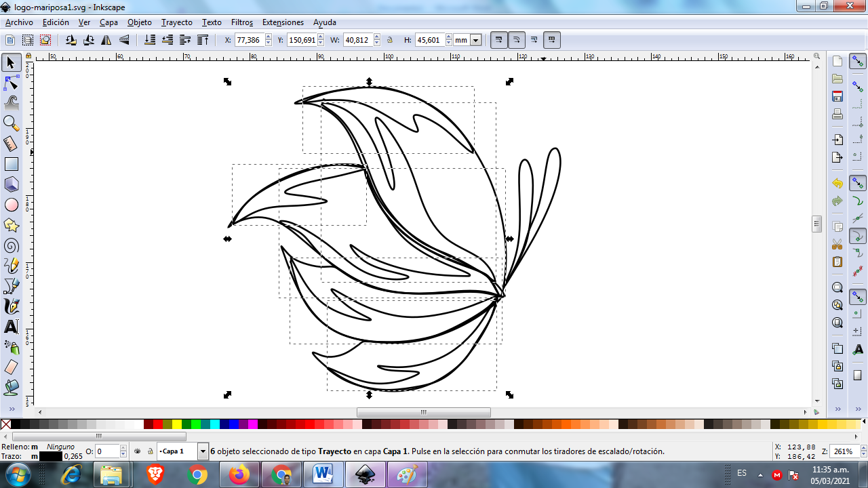This screenshot has height=488, width=868.
Task: Increase opacity O value spinner
Action: point(123,448)
